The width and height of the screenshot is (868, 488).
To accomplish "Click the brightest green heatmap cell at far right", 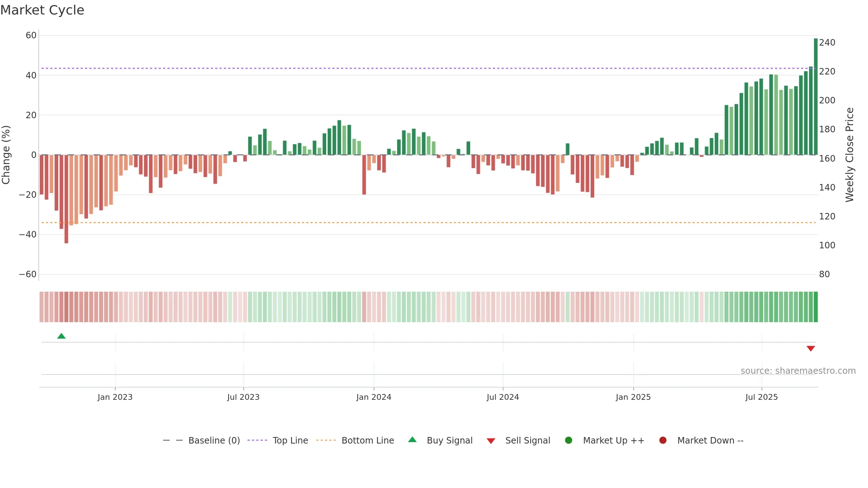I will point(816,307).
